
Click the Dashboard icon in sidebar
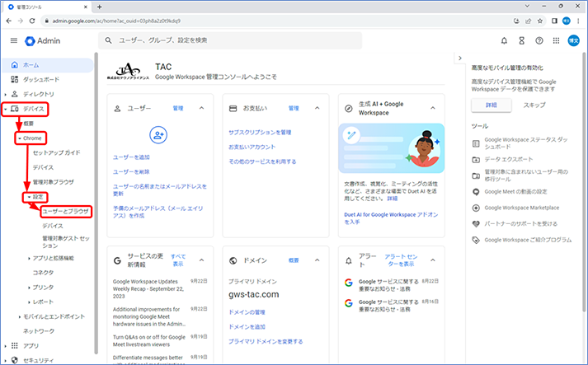coord(15,79)
